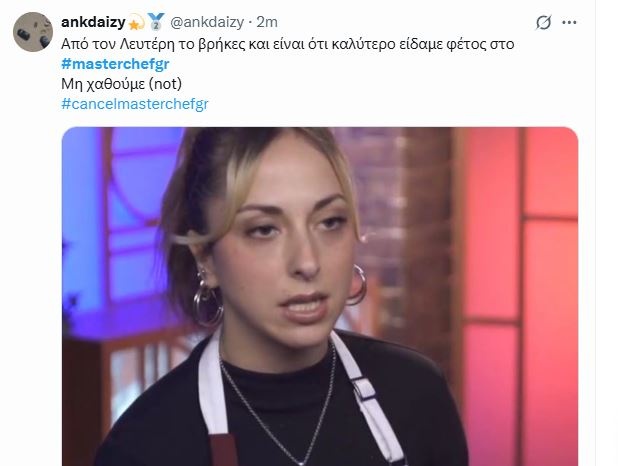Open the attached MasterChef contestant image
Screen dimensions: 618x466
coord(320,296)
